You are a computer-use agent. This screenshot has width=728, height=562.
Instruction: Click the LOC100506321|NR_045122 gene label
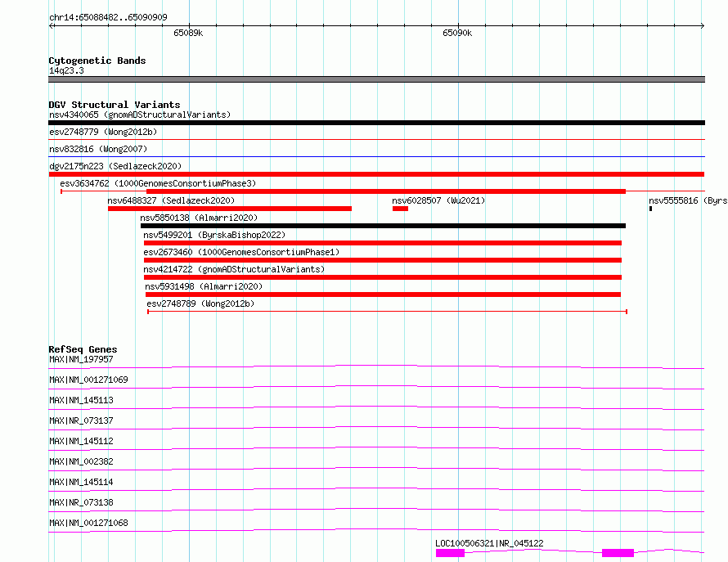(x=489, y=543)
